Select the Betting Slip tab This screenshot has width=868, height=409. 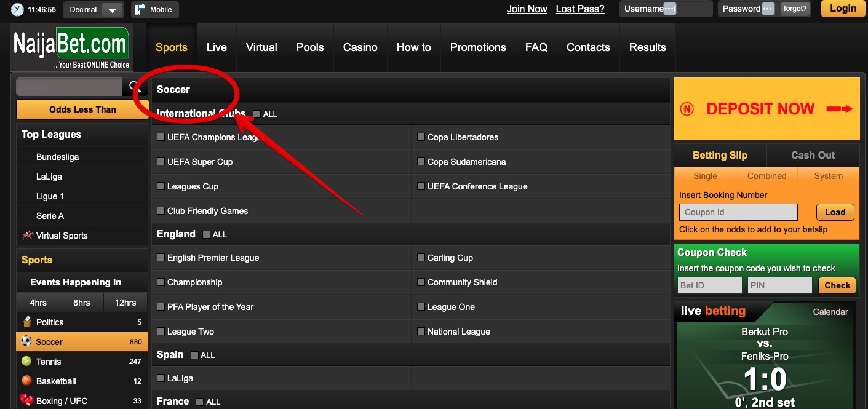720,155
